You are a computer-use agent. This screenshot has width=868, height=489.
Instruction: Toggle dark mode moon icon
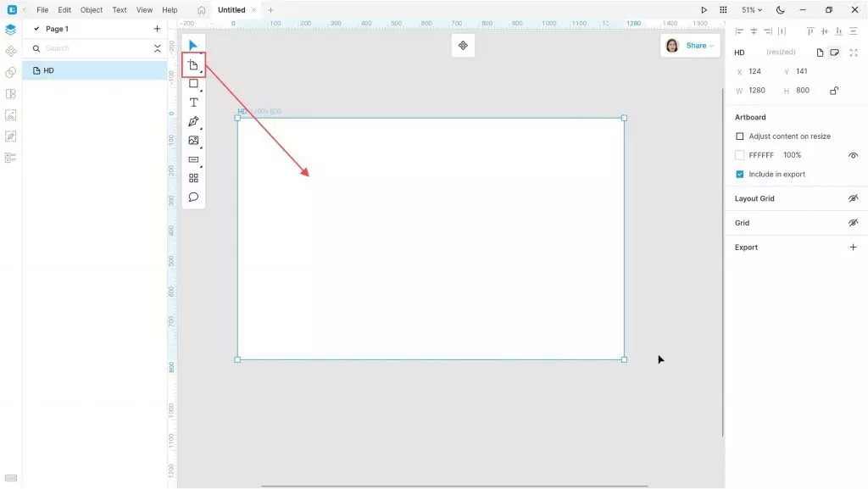coord(780,10)
